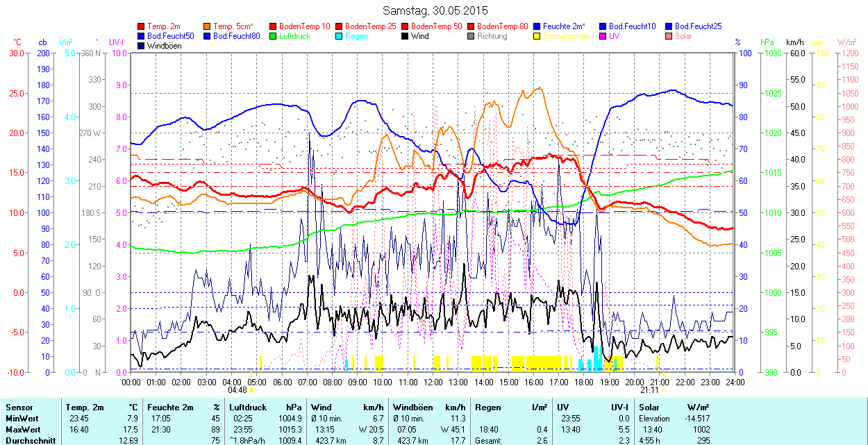Screen dimensions: 868x445
Task: Click the maximum temperature value 17.5
Action: 129,430
